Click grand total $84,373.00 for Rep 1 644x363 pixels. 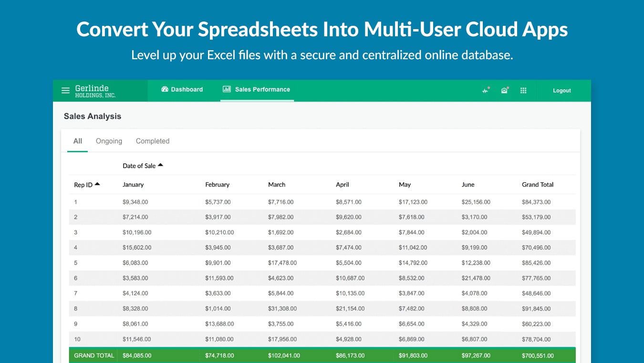(x=536, y=202)
